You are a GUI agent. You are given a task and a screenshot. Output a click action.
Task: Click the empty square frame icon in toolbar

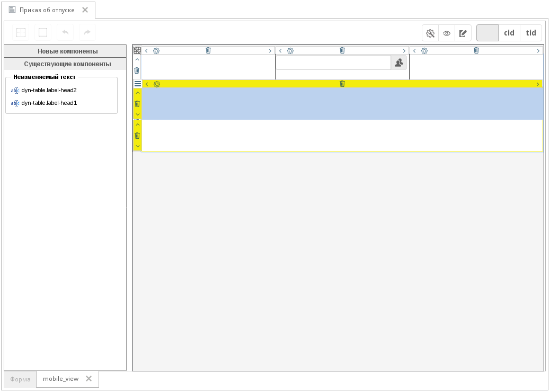click(x=43, y=33)
